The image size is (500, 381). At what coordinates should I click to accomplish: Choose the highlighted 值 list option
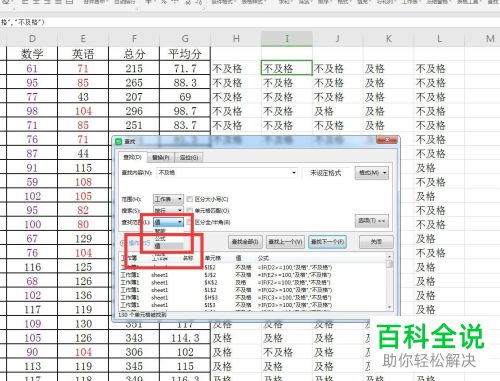tap(168, 246)
